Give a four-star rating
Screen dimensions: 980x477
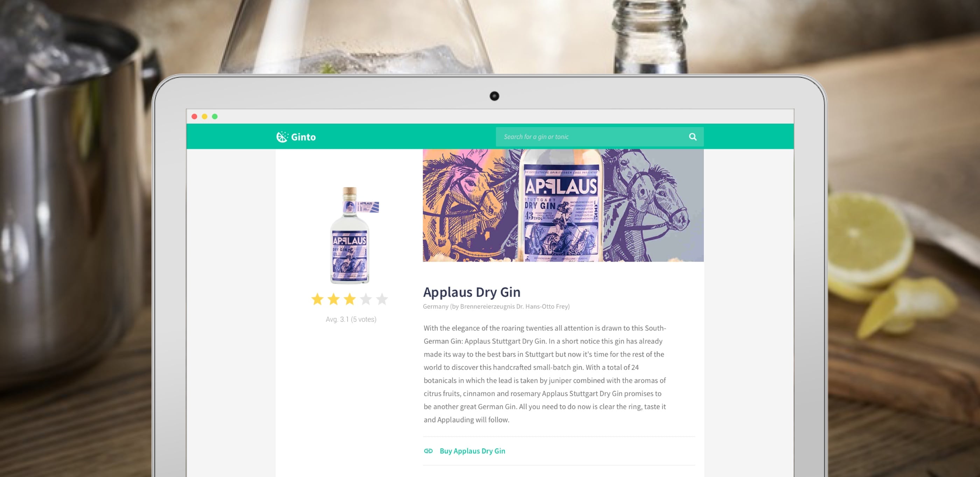pos(366,299)
